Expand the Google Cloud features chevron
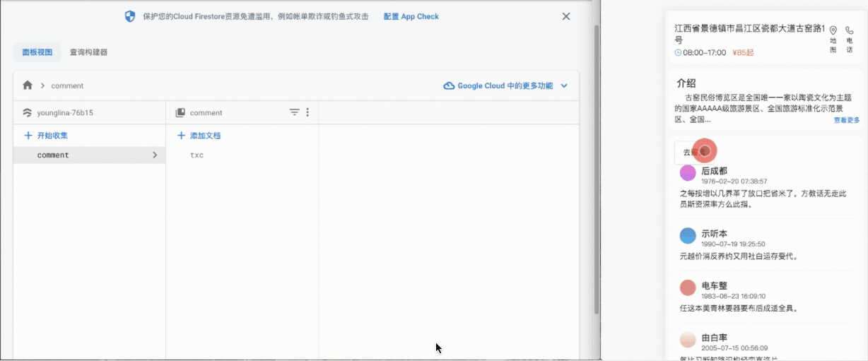 564,85
